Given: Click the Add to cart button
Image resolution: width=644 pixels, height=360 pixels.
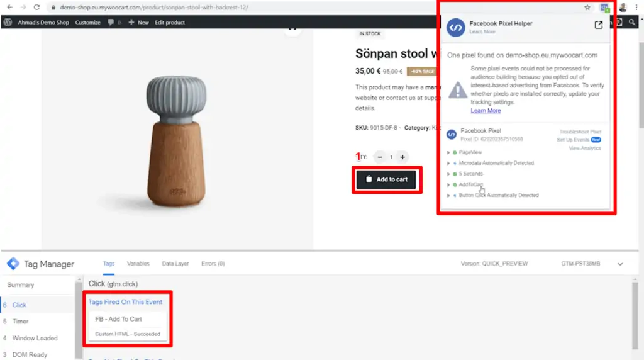Looking at the screenshot, I should click(x=387, y=179).
